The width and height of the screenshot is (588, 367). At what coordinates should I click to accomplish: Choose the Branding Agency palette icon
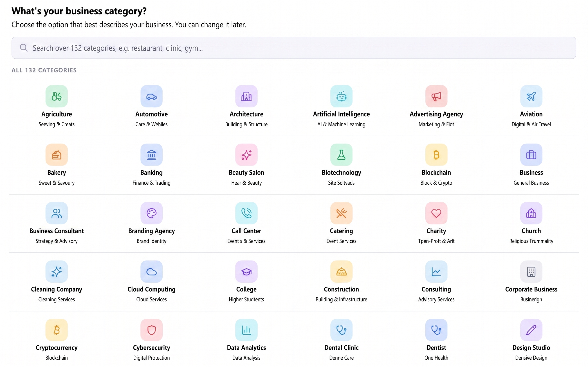(x=151, y=213)
